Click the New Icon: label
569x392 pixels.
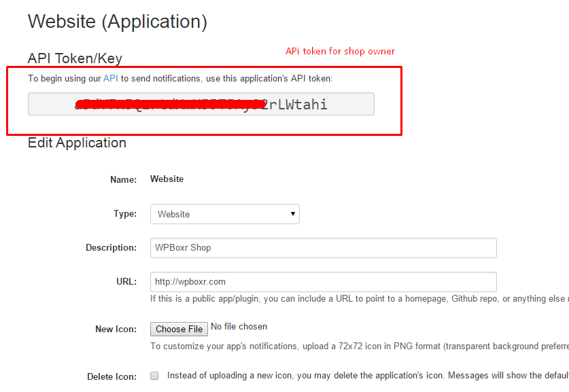[116, 329]
